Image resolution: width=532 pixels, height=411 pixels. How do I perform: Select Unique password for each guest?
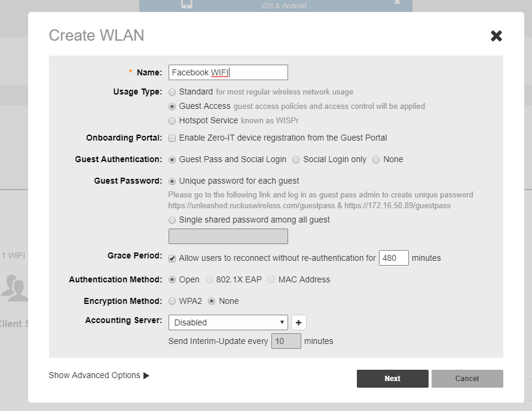click(173, 181)
